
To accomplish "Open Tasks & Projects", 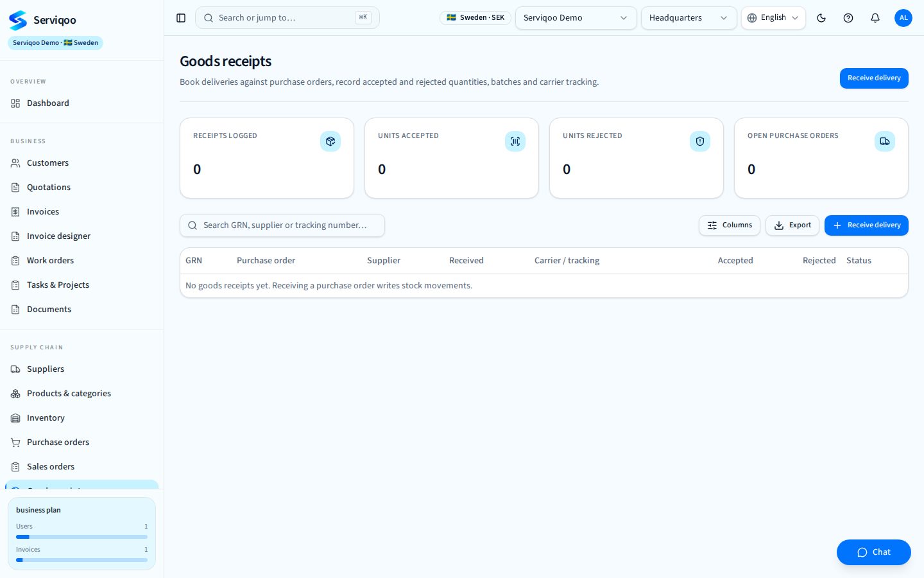I will tap(81, 285).
